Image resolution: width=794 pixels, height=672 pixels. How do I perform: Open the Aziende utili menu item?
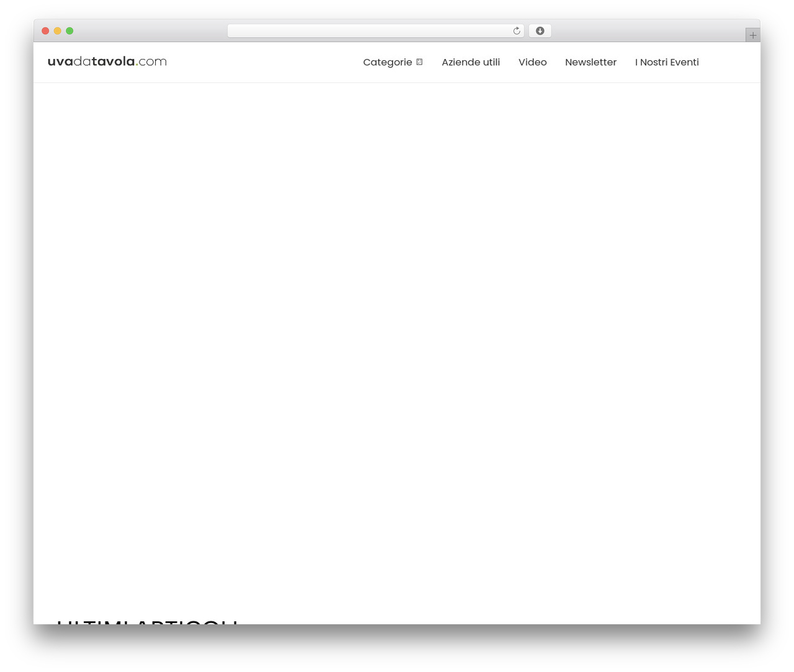click(471, 62)
